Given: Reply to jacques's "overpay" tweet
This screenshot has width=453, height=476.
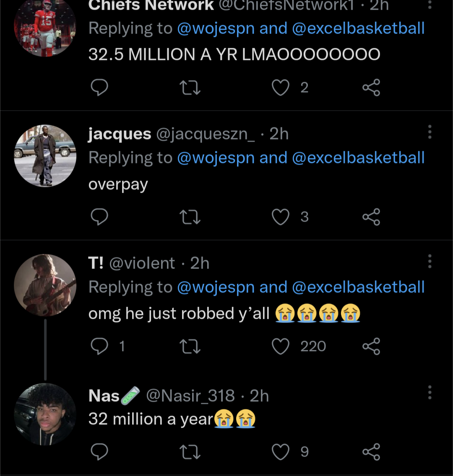Looking at the screenshot, I should (x=99, y=217).
